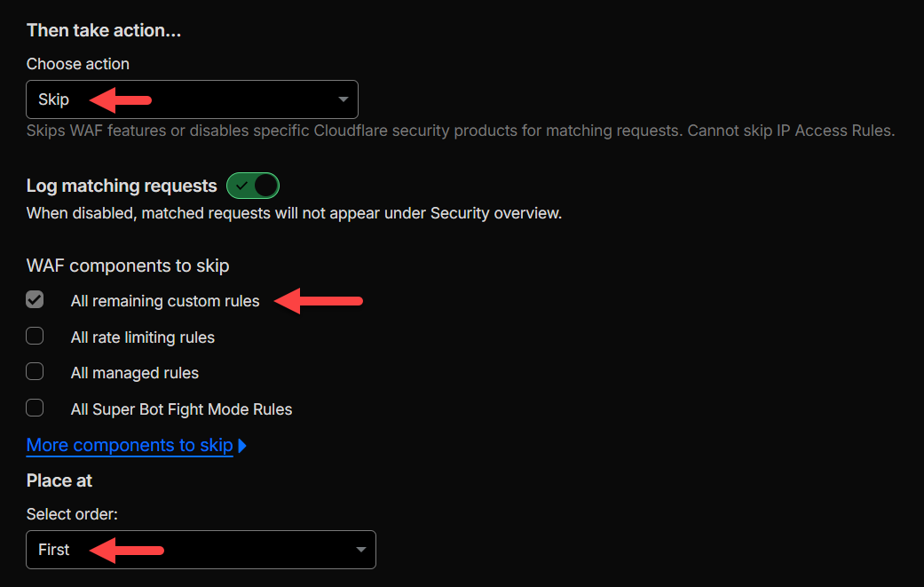Click the Log matching requests label

[x=122, y=186]
